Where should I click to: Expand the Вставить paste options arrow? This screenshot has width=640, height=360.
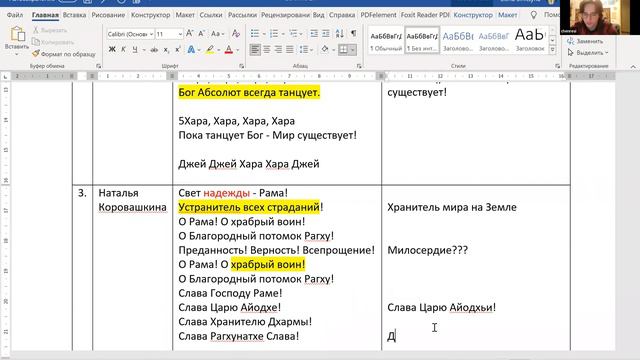[x=17, y=54]
